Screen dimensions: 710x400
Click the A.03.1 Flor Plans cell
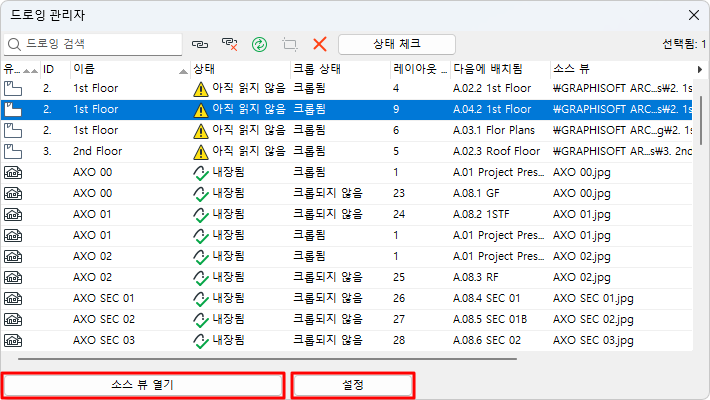pyautogui.click(x=494, y=130)
